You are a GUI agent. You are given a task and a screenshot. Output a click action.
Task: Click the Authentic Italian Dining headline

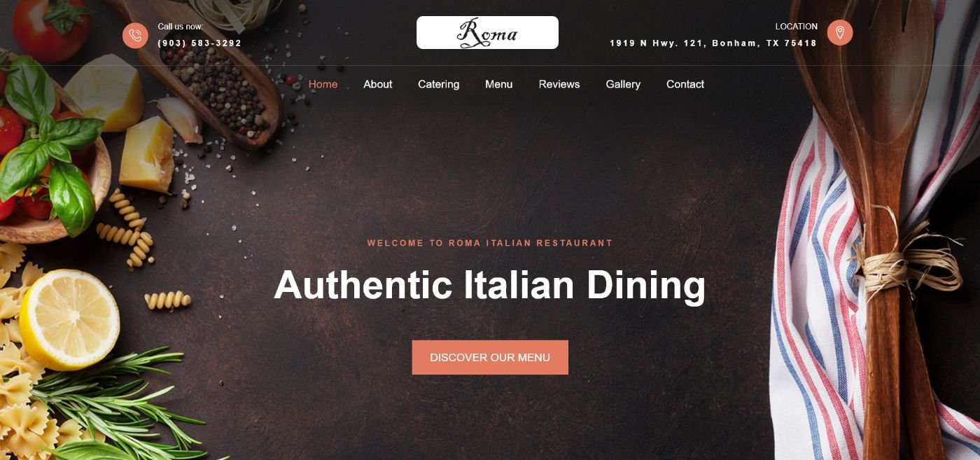489,286
